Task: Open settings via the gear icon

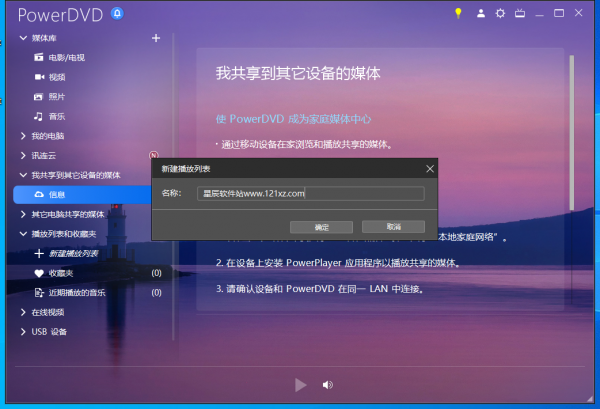Action: coord(502,13)
